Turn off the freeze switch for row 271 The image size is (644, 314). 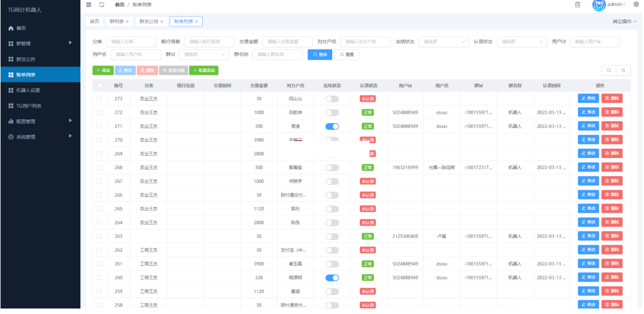pyautogui.click(x=332, y=126)
